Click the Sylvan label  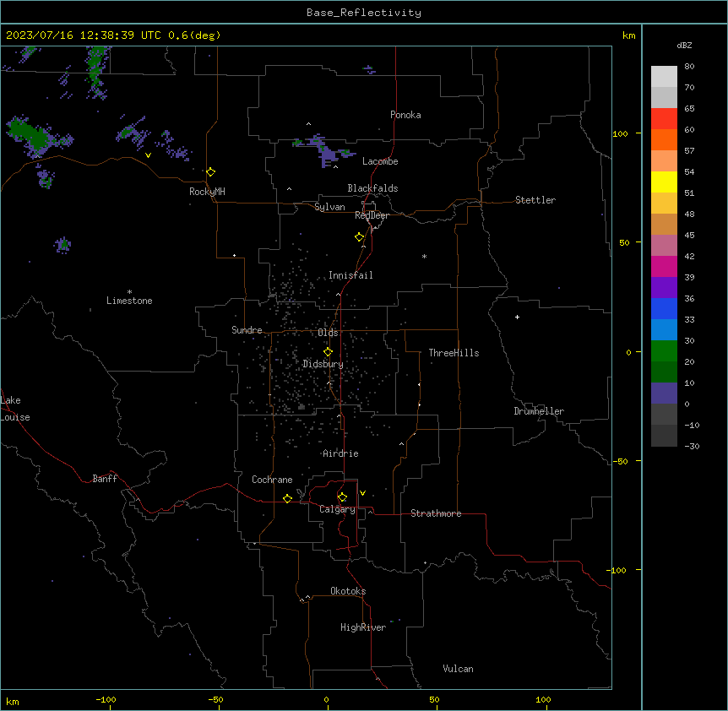[329, 207]
